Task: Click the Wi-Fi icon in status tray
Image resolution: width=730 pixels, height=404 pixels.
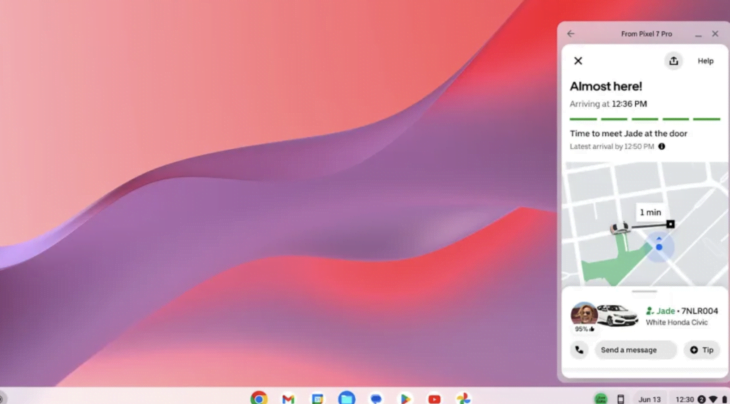Action: 713,399
